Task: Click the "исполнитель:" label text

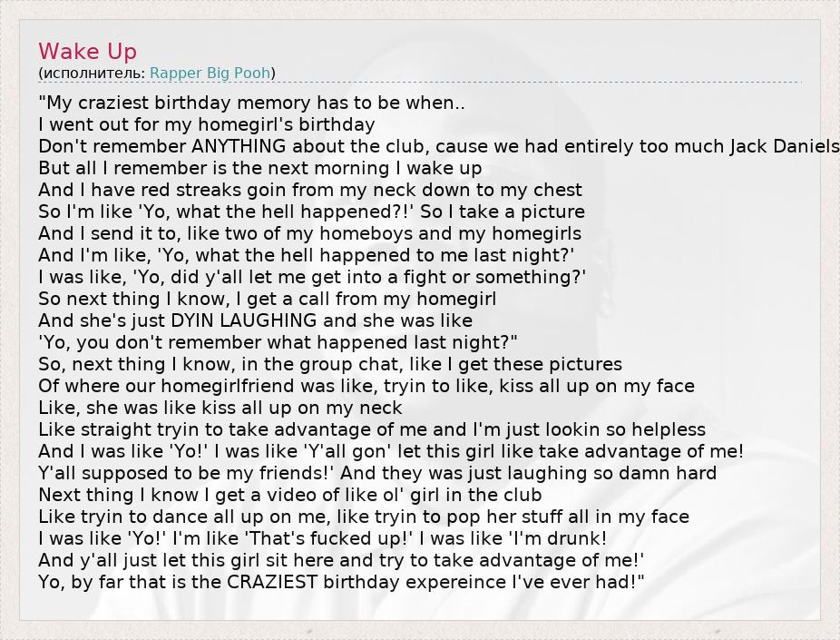Action: (x=93, y=73)
